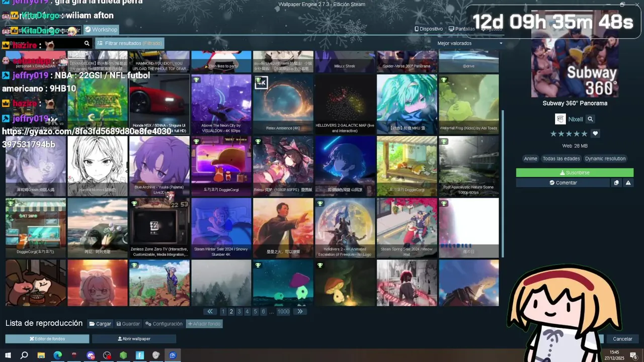Select Zenless Zone Zero TV wallpaper
Screen dimensions: 644x362
pyautogui.click(x=159, y=228)
